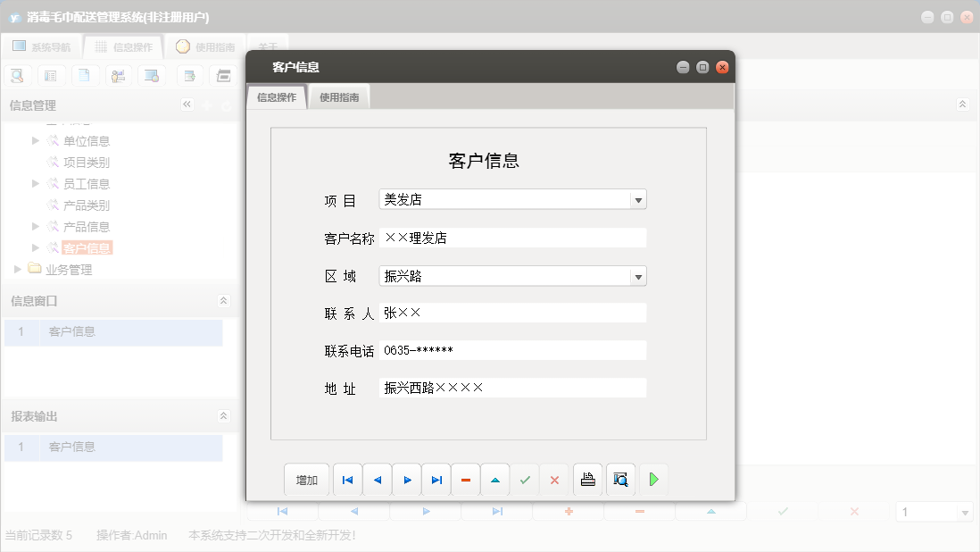Run the report with the green play icon
The width and height of the screenshot is (980, 552).
coord(653,480)
